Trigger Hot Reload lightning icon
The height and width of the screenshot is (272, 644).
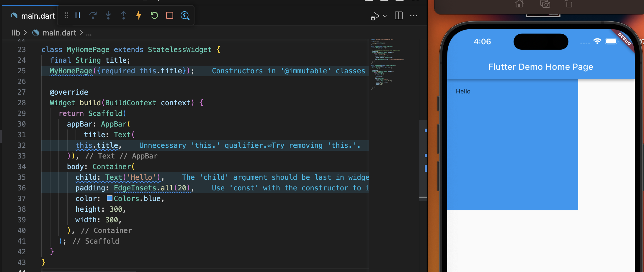click(x=139, y=15)
